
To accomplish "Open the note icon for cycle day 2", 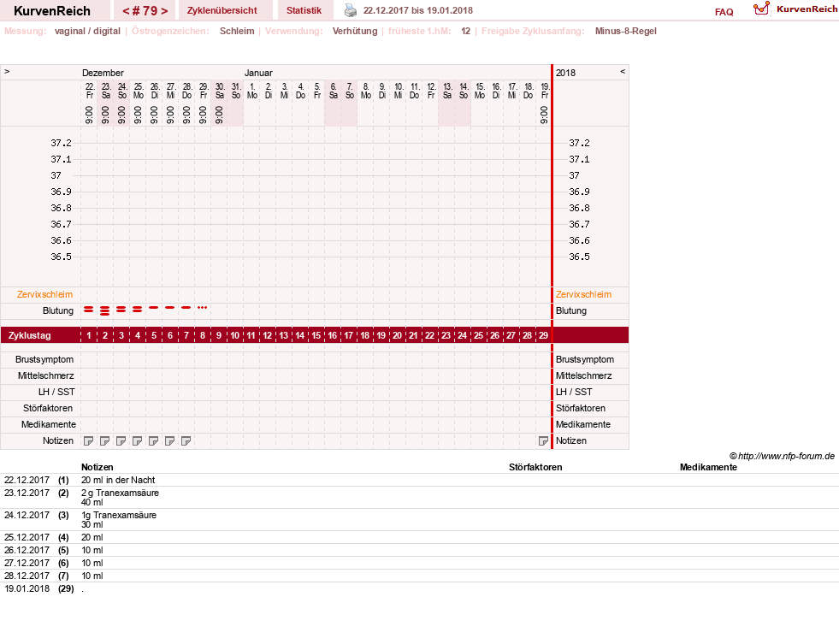I will 105,441.
